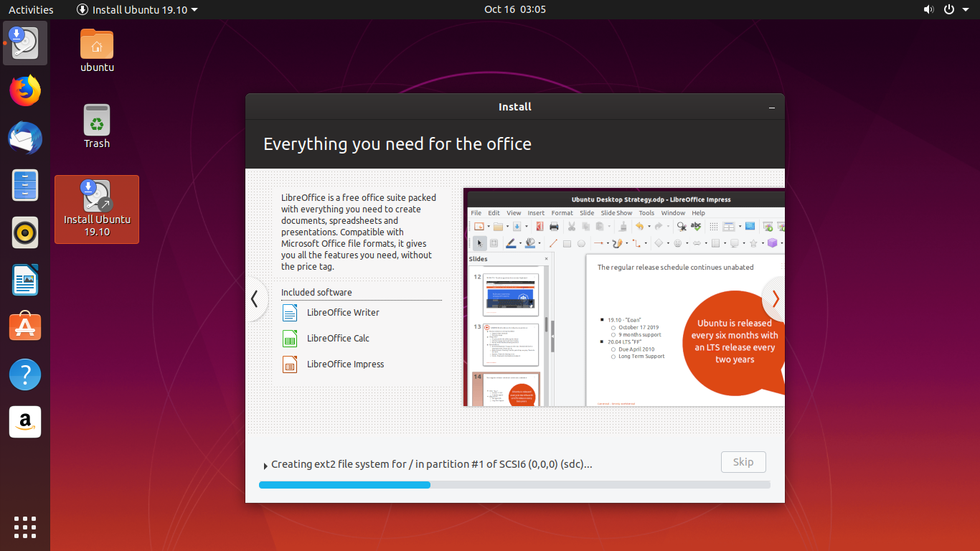The height and width of the screenshot is (551, 980).
Task: Click the Ellipse shape tool in Impress screenshot
Action: 581,243
